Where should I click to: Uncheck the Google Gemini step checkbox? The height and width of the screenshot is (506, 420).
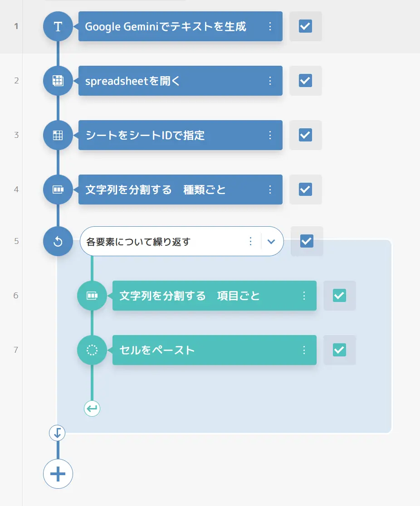(x=305, y=26)
